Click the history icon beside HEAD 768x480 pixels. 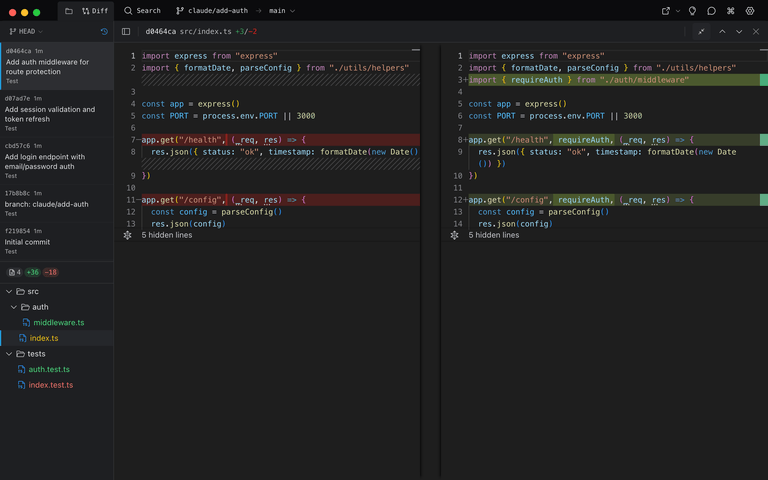pos(105,31)
